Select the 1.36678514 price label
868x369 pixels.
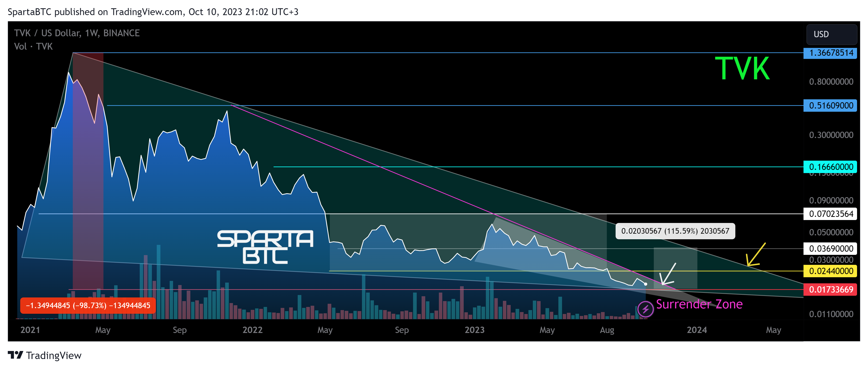tap(830, 53)
